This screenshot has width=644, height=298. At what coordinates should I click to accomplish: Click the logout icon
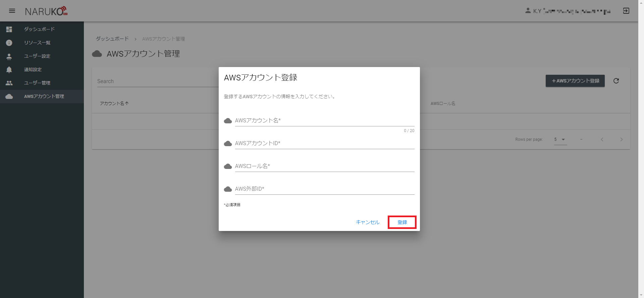pos(626,11)
